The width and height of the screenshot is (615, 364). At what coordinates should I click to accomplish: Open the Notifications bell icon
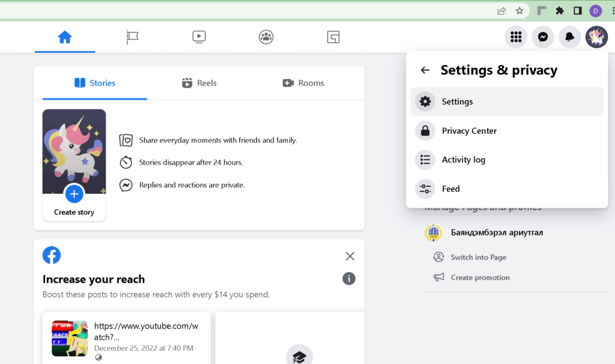coord(569,37)
